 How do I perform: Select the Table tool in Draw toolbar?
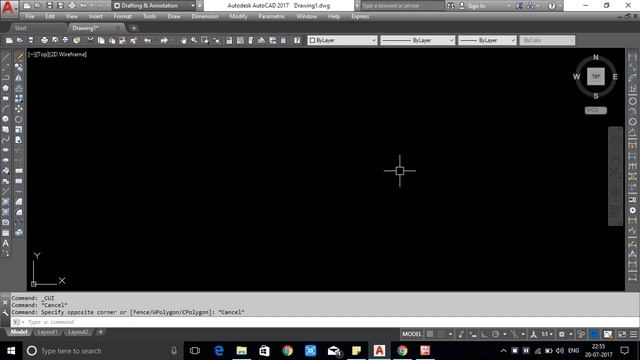tap(5, 233)
